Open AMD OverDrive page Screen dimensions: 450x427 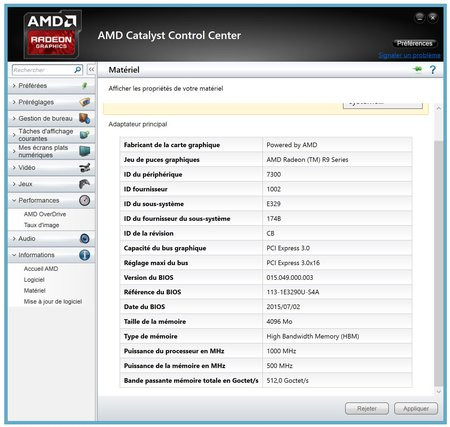tap(45, 214)
